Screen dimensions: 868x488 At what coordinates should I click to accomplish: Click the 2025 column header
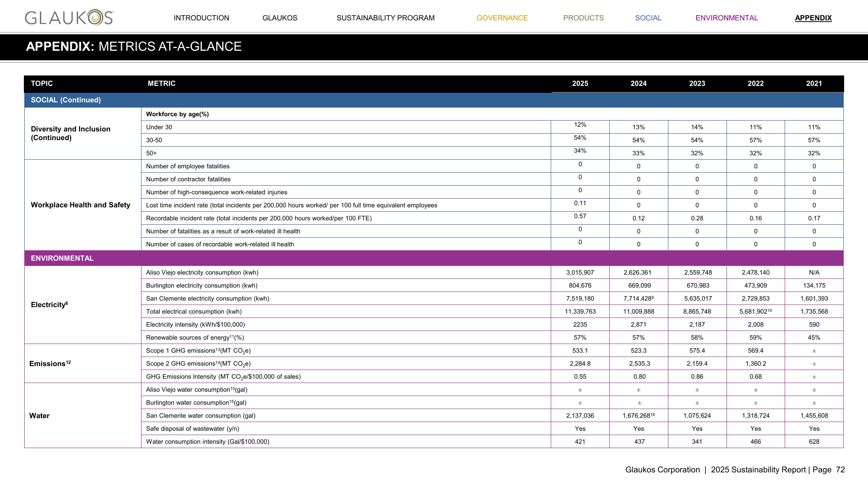(580, 83)
